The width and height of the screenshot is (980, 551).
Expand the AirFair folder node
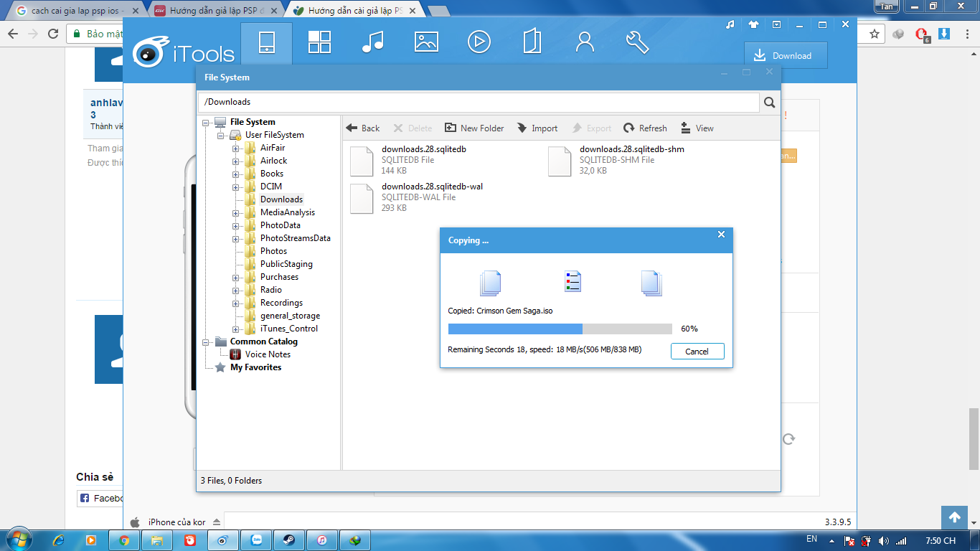pos(235,149)
